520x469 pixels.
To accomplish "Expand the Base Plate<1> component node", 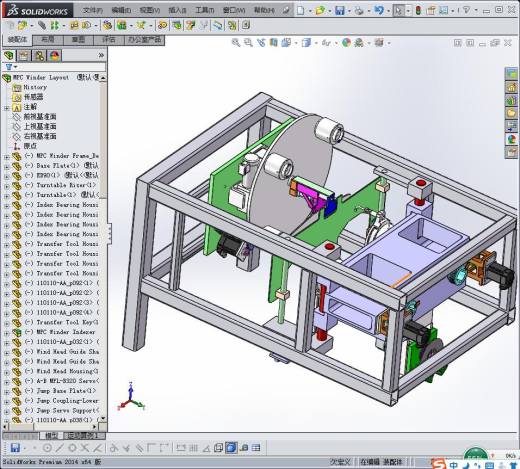I will [x=6, y=167].
